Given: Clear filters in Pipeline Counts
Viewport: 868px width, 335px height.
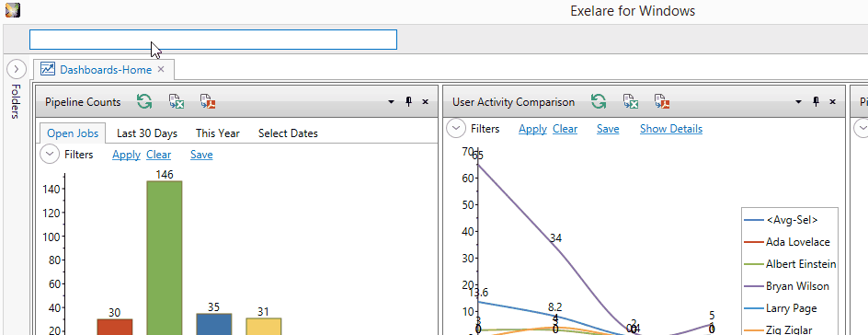Looking at the screenshot, I should tap(159, 155).
